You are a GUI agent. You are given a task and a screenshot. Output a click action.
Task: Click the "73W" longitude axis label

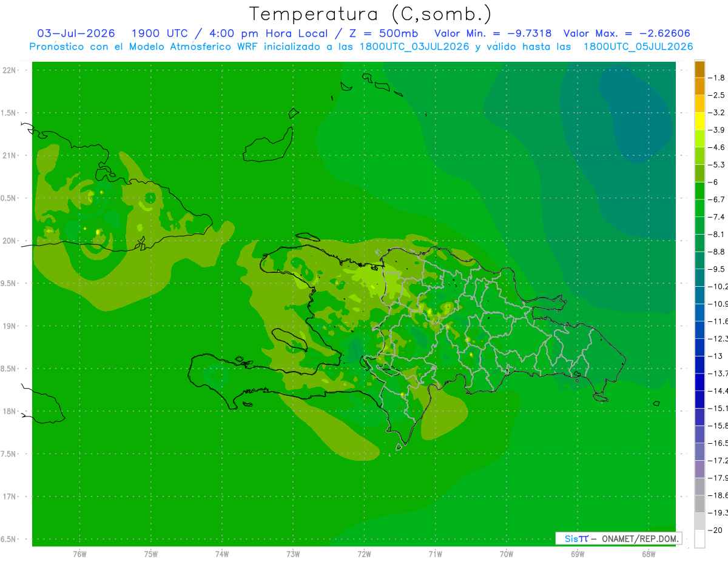pos(293,554)
